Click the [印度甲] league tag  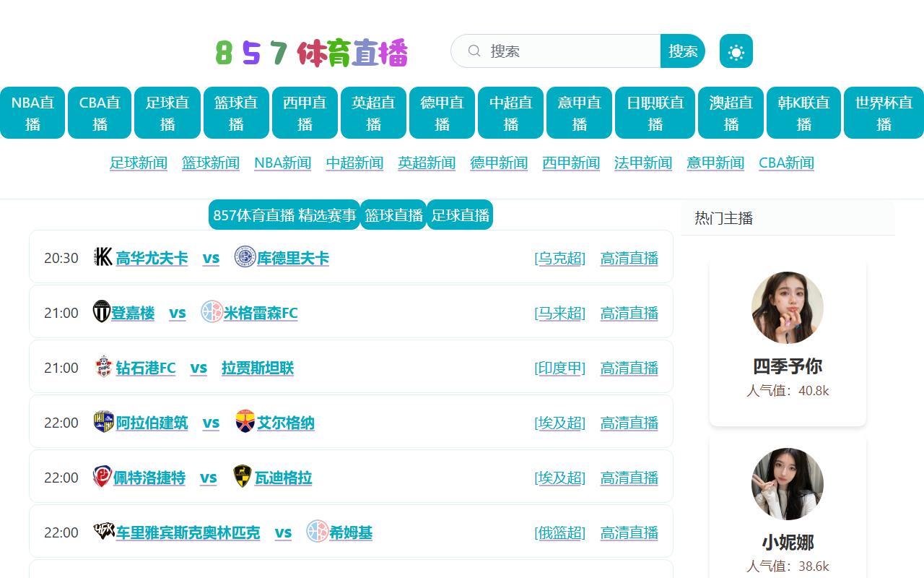pos(560,368)
